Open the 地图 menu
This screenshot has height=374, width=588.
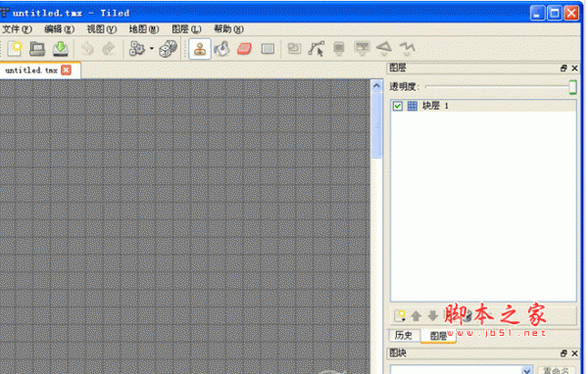(144, 29)
